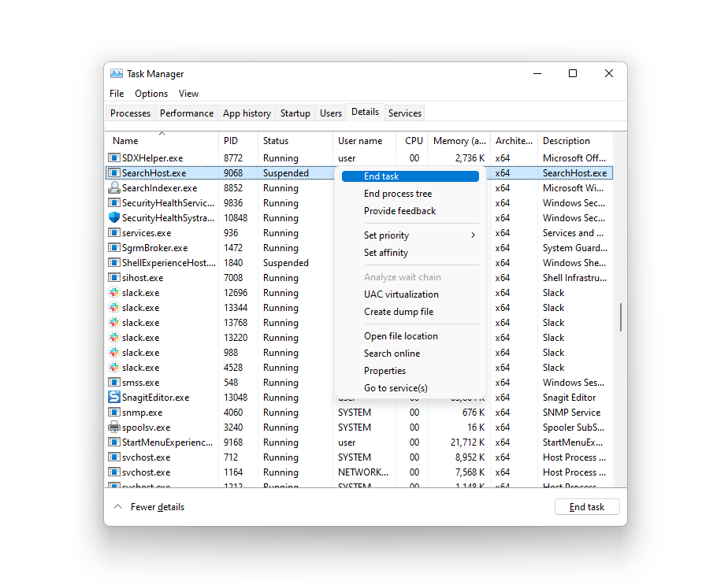Click NETWORK... user name cell
Viewport: 728px width, 585px height.
[x=363, y=472]
